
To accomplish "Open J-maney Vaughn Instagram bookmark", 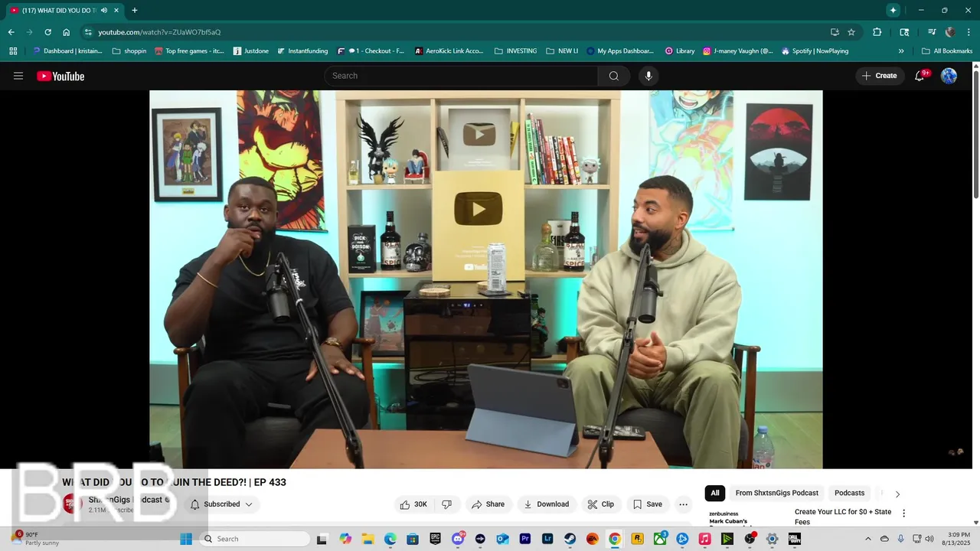I will (738, 51).
